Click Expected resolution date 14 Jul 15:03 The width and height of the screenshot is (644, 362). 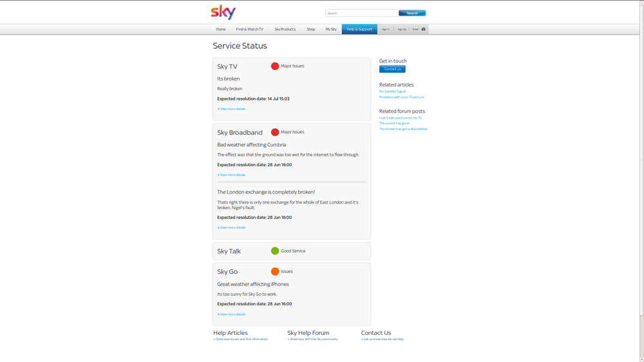[x=253, y=99]
